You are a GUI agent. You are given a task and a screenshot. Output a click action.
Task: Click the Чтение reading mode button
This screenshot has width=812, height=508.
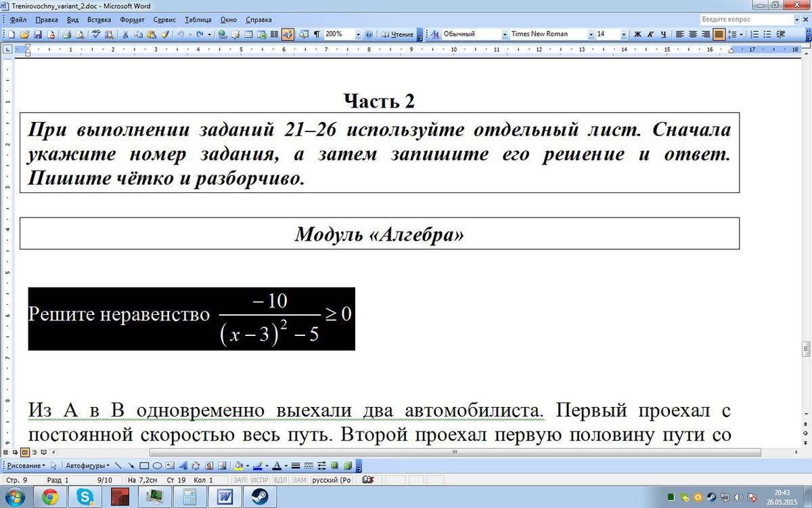click(x=398, y=34)
